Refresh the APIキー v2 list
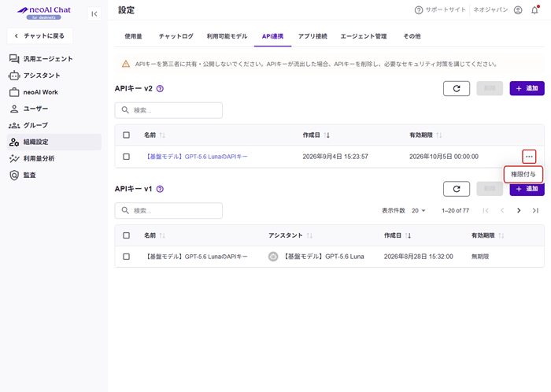551x392 pixels. [x=457, y=88]
